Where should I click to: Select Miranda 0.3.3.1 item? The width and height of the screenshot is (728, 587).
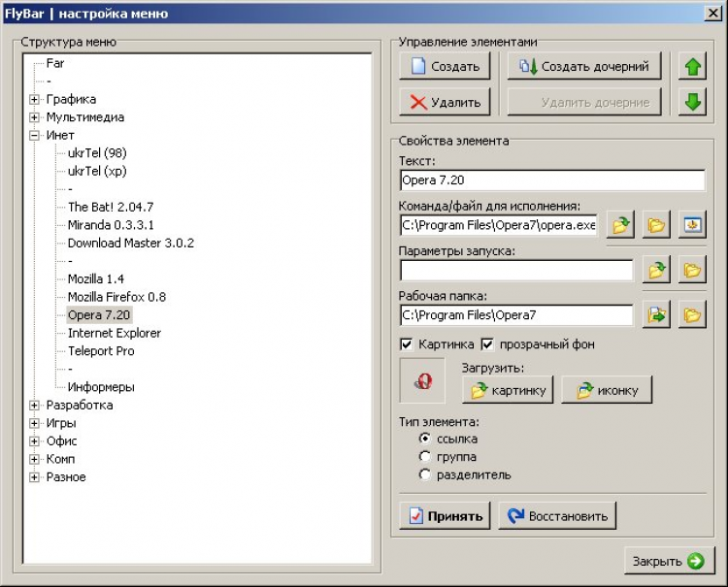111,225
